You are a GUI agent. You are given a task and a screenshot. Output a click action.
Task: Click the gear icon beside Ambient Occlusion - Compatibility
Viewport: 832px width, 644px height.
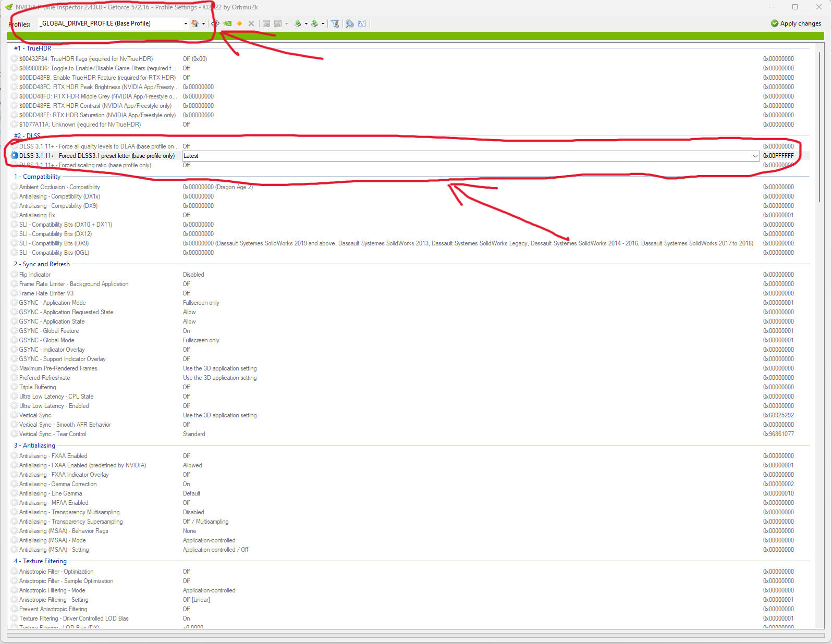15,187
